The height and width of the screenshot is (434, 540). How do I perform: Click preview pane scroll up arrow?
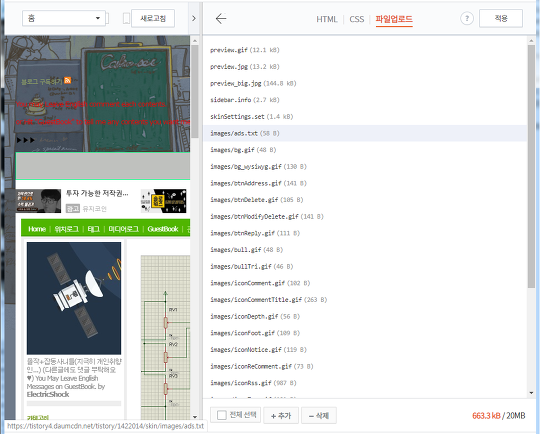pos(195,41)
